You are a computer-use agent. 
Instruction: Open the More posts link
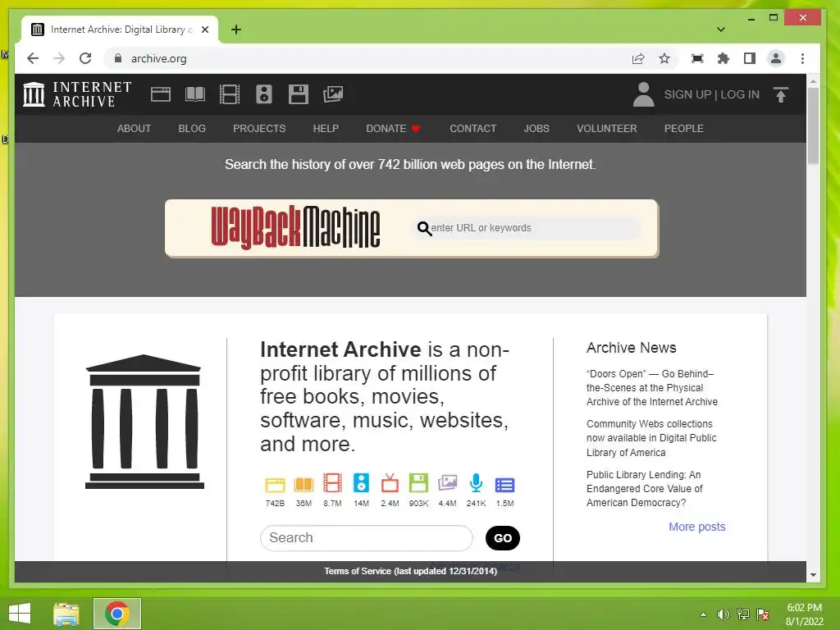click(697, 527)
